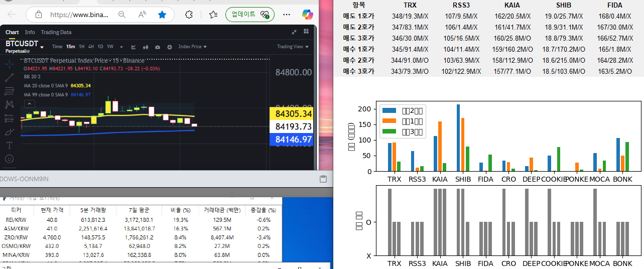Click the 매도 1호가 row label

point(358,16)
